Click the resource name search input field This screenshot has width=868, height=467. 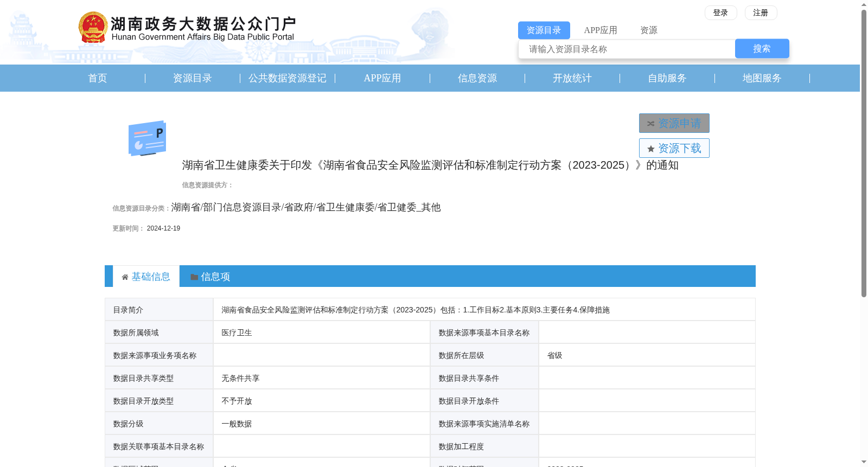(627, 49)
